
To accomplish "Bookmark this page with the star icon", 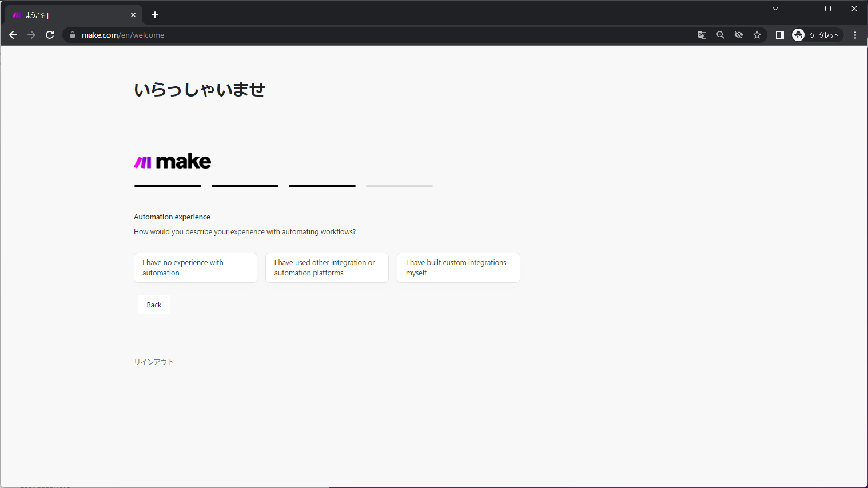I will point(757,35).
